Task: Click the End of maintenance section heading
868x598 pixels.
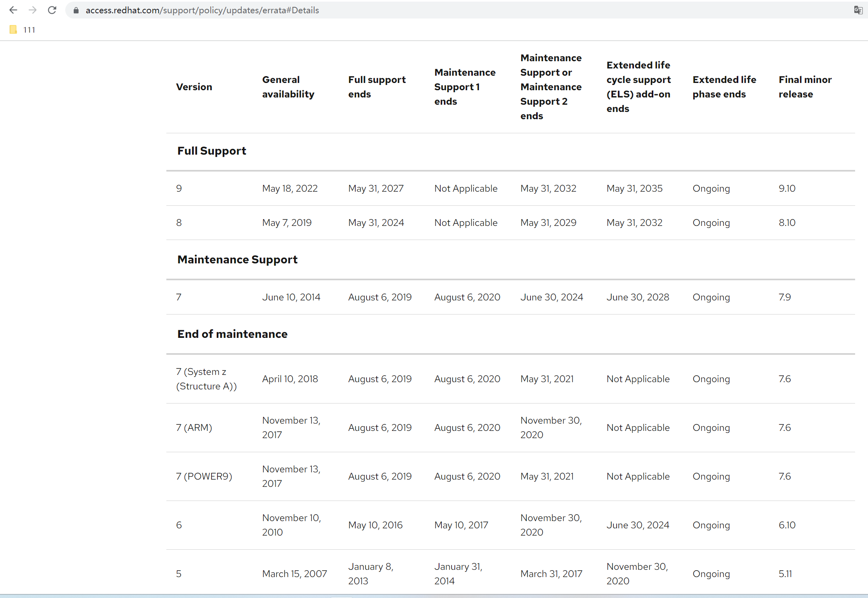Action: (232, 334)
